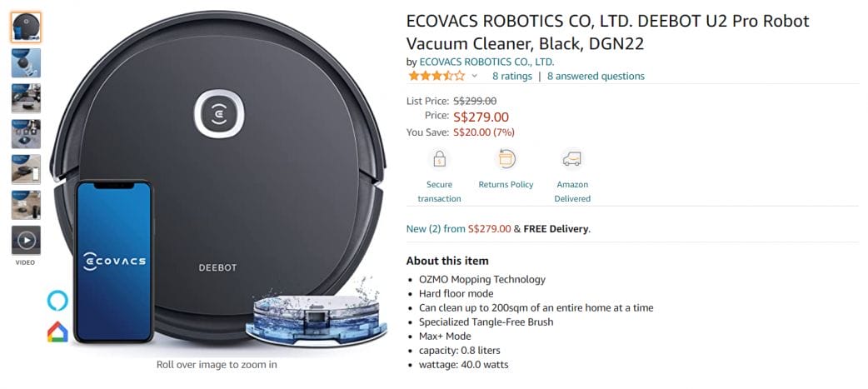Click the Alexa logo icon on product image
Screen dimensions: 868x389
point(57,300)
